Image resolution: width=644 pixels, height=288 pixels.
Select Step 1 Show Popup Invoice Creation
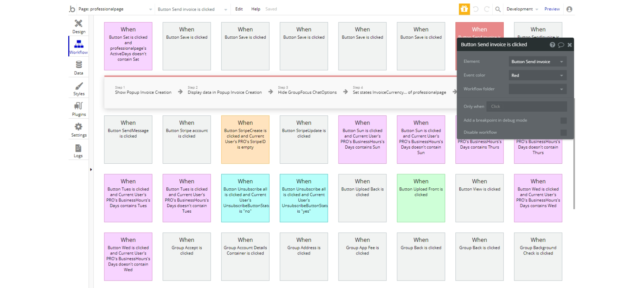tap(143, 90)
